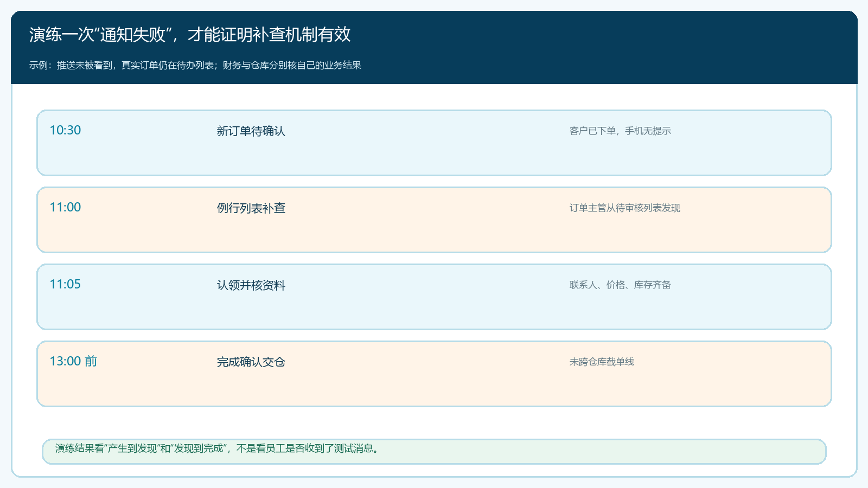
Task: Click the note 客户已下单，手机无提示
Action: [620, 131]
